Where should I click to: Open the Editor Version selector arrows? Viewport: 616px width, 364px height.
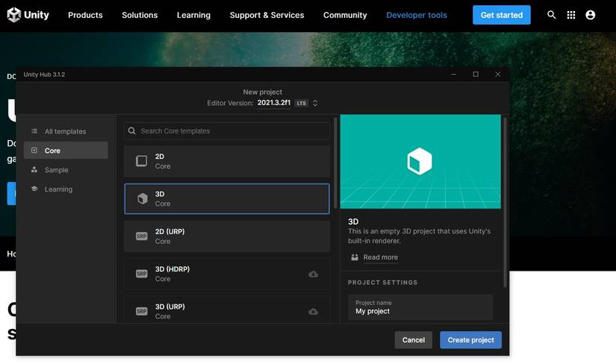tap(315, 103)
